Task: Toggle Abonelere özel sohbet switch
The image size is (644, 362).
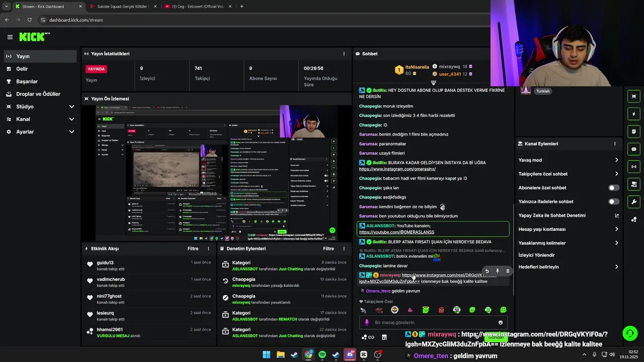Action: pos(614,188)
